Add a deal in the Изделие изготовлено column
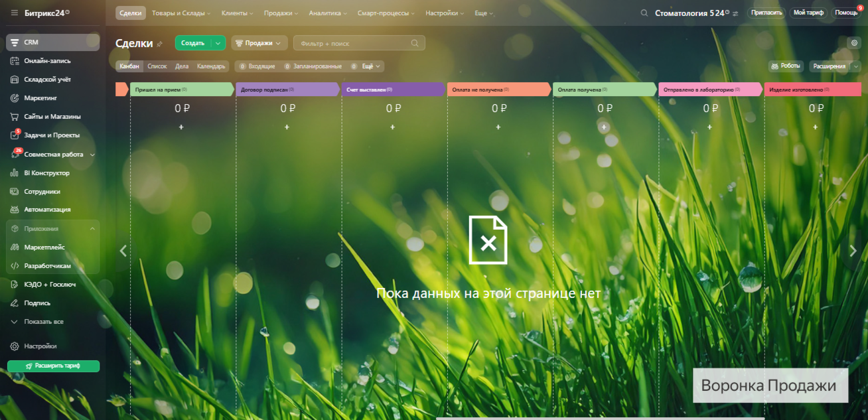The width and height of the screenshot is (868, 420). [816, 127]
